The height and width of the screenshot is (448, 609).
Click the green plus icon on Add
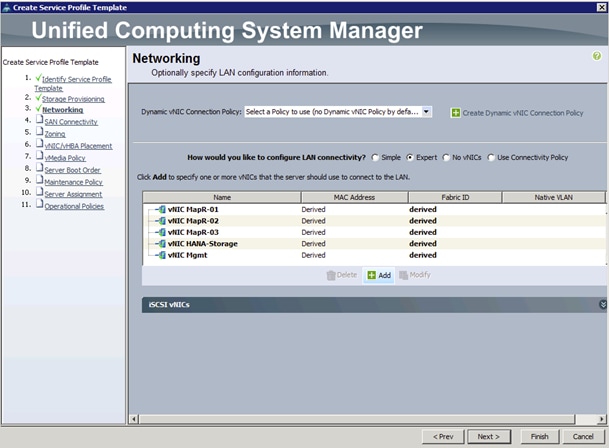(372, 275)
